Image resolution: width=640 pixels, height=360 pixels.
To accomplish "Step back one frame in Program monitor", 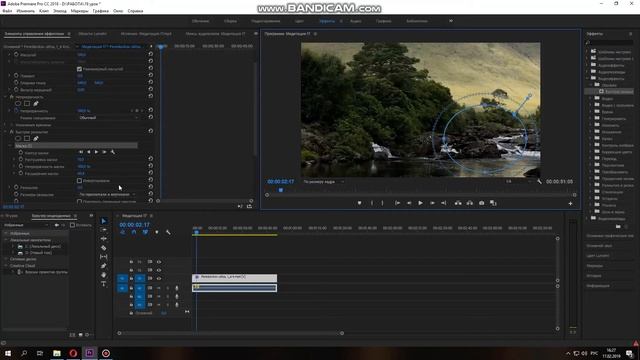I will [x=409, y=203].
